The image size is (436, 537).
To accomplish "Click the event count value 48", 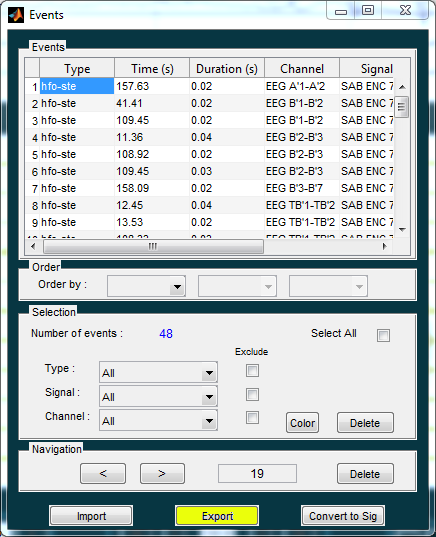I will click(166, 334).
